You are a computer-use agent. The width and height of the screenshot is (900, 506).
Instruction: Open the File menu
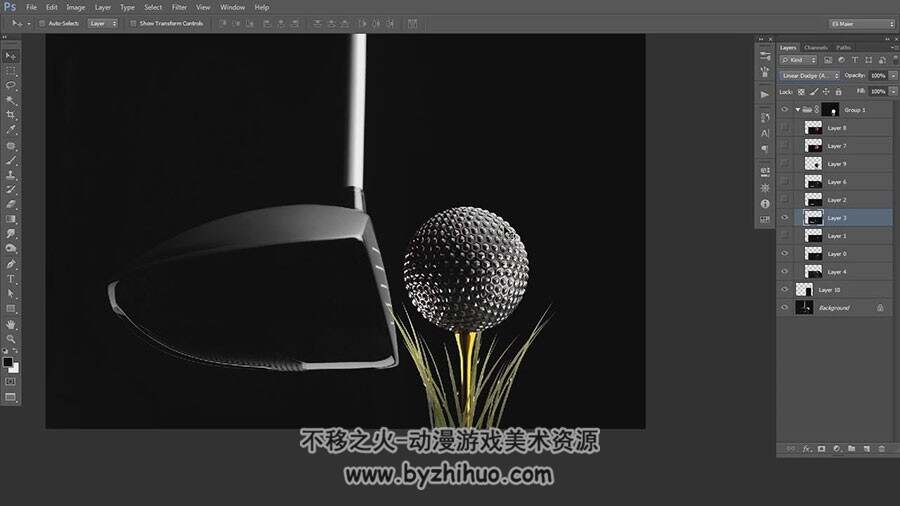[32, 7]
